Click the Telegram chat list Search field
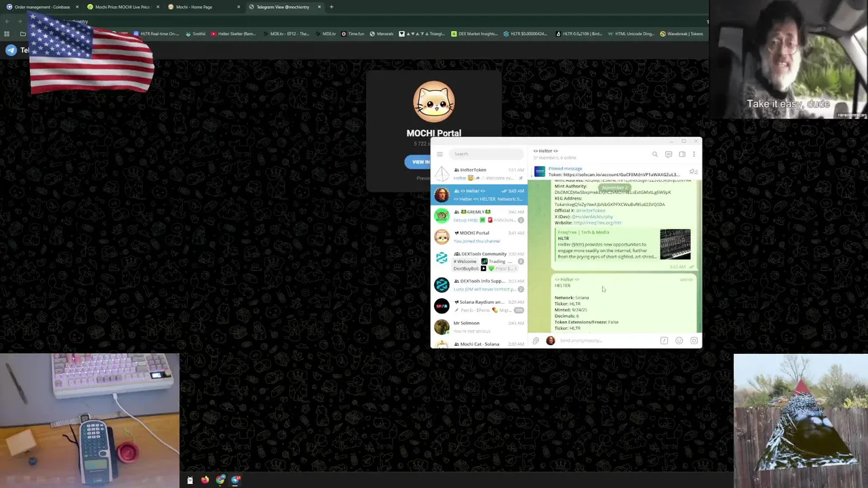868x488 pixels. pyautogui.click(x=486, y=154)
